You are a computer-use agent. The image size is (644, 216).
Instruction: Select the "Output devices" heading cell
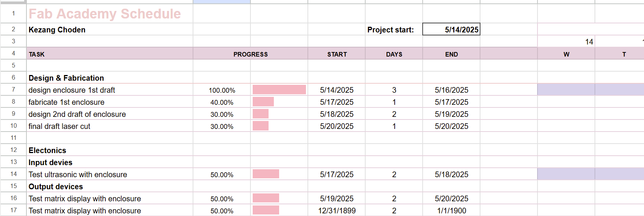click(56, 187)
